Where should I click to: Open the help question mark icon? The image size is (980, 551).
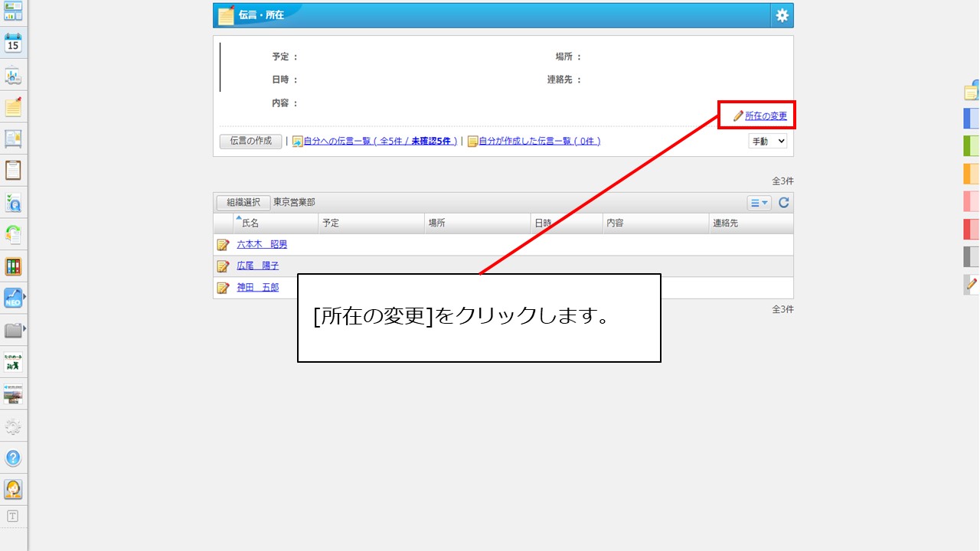coord(12,458)
